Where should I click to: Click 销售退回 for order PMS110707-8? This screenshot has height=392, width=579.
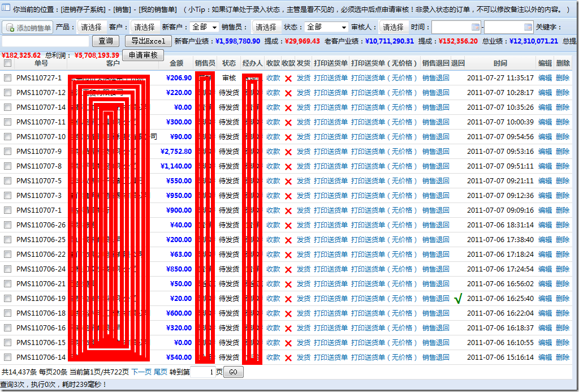pyautogui.click(x=436, y=166)
